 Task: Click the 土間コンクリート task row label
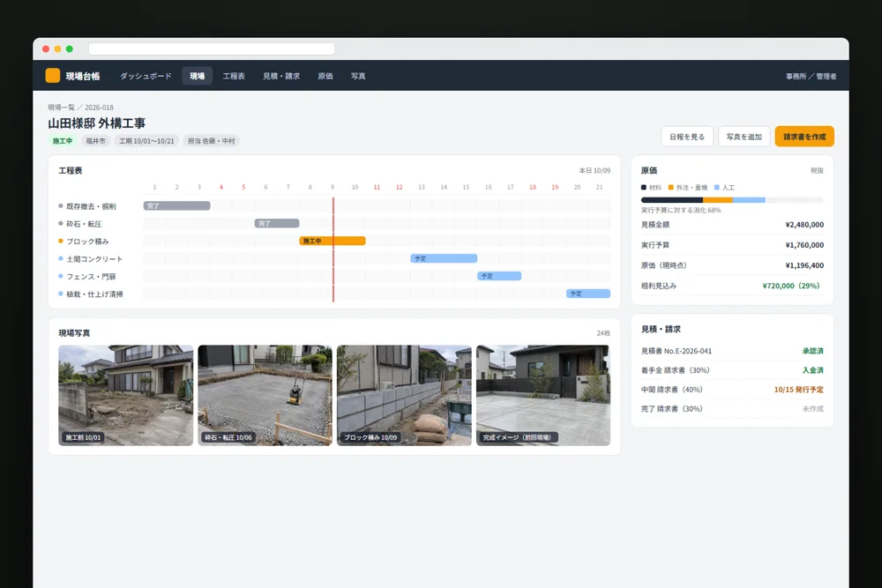pos(94,259)
